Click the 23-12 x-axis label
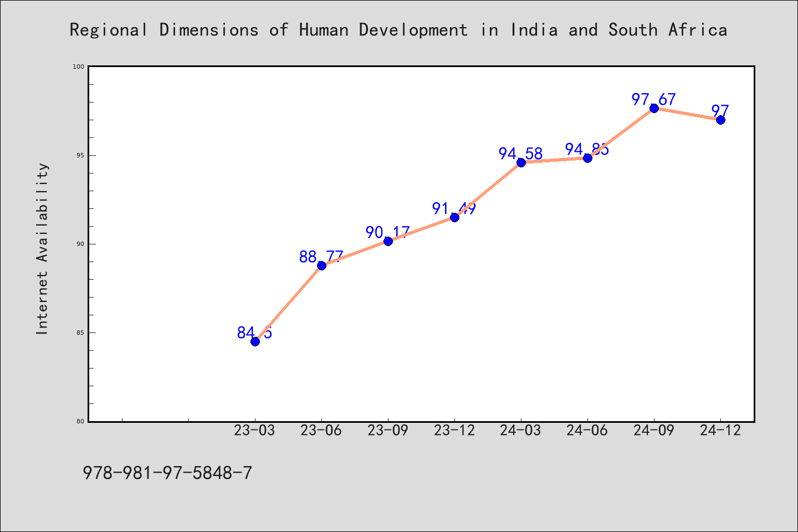Image resolution: width=798 pixels, height=532 pixels. pos(454,431)
